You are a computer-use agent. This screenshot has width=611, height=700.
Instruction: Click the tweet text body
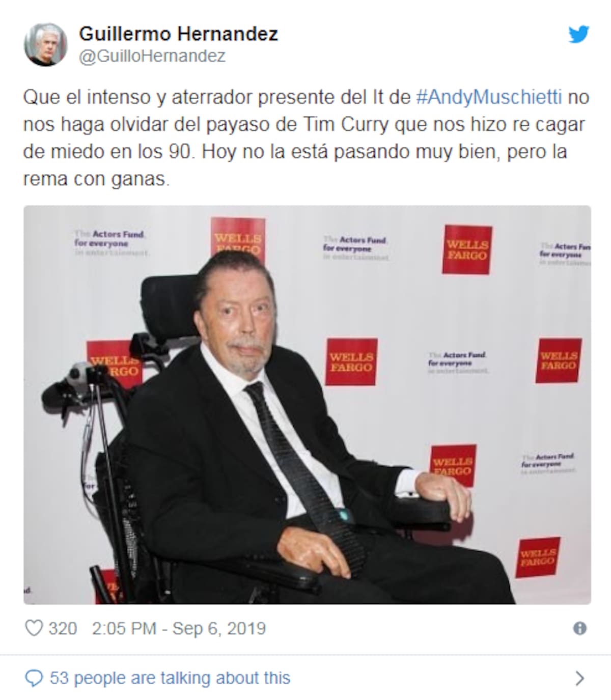(x=305, y=138)
